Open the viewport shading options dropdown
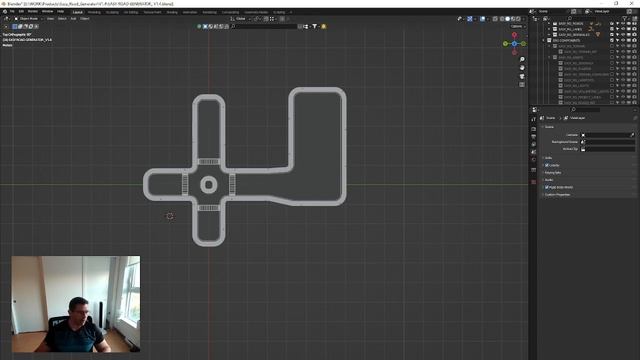This screenshot has height=360, width=640. pos(523,19)
